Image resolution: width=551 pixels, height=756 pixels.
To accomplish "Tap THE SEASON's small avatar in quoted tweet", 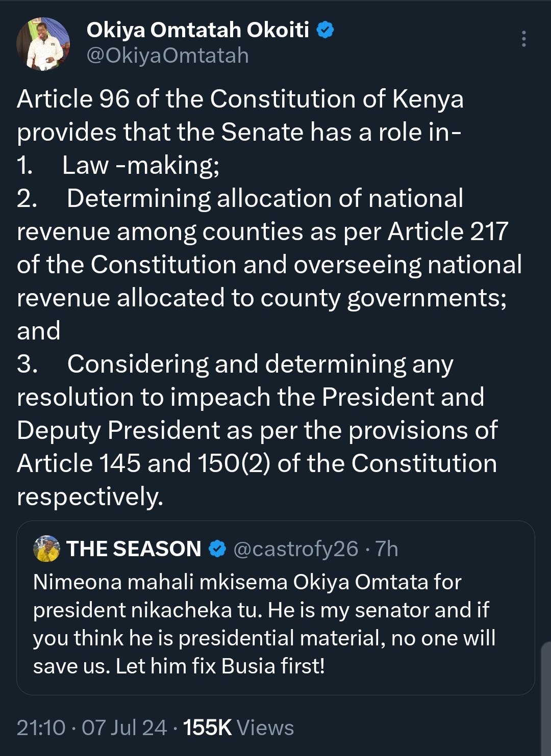I will pyautogui.click(x=46, y=549).
